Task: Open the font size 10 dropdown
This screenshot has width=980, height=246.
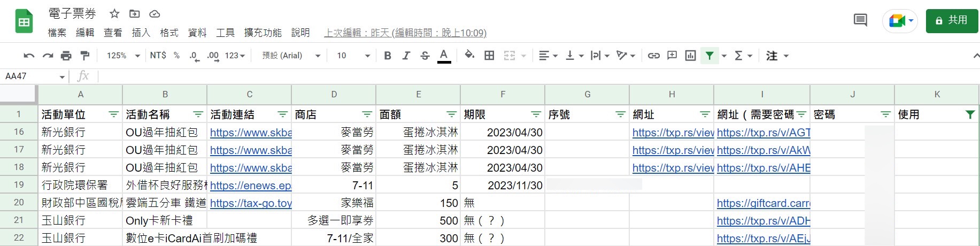Action: (x=353, y=56)
